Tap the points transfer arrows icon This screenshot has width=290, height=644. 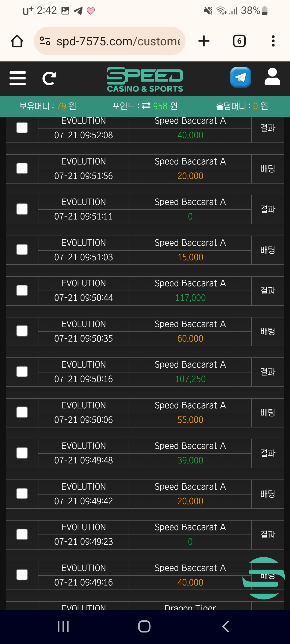tap(146, 106)
